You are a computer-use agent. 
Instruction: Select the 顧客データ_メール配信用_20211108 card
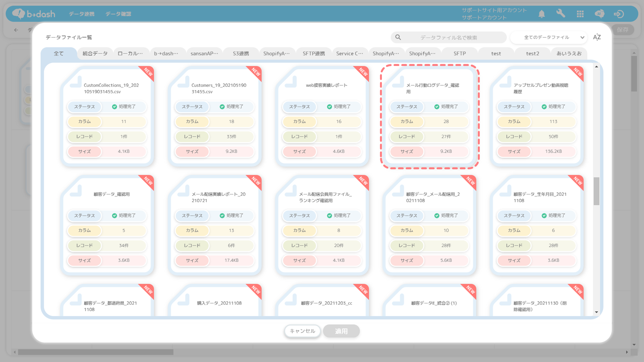point(430,225)
